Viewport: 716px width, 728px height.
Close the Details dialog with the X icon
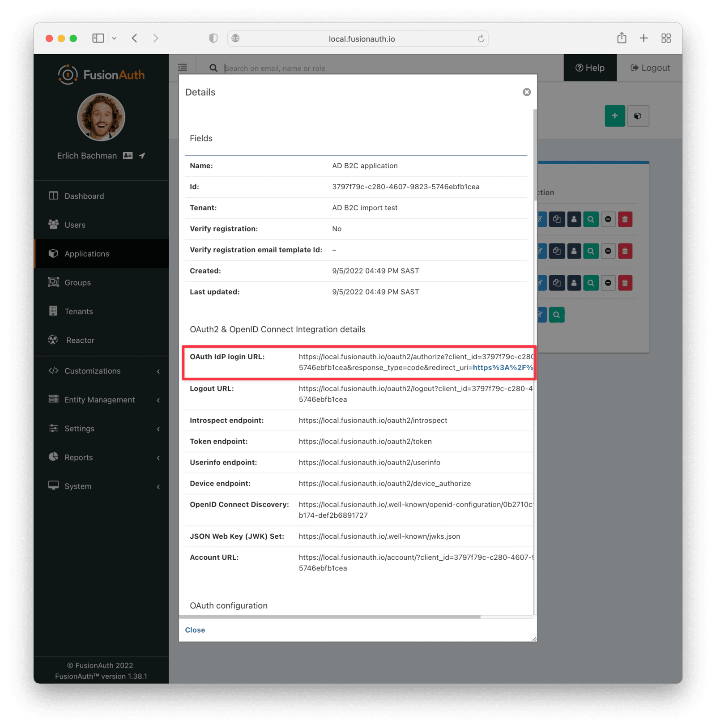(x=527, y=92)
